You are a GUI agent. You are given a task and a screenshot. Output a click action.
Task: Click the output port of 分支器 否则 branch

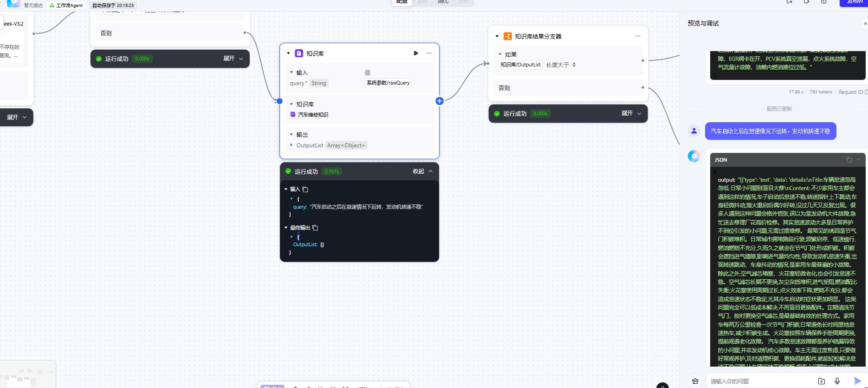coord(643,87)
